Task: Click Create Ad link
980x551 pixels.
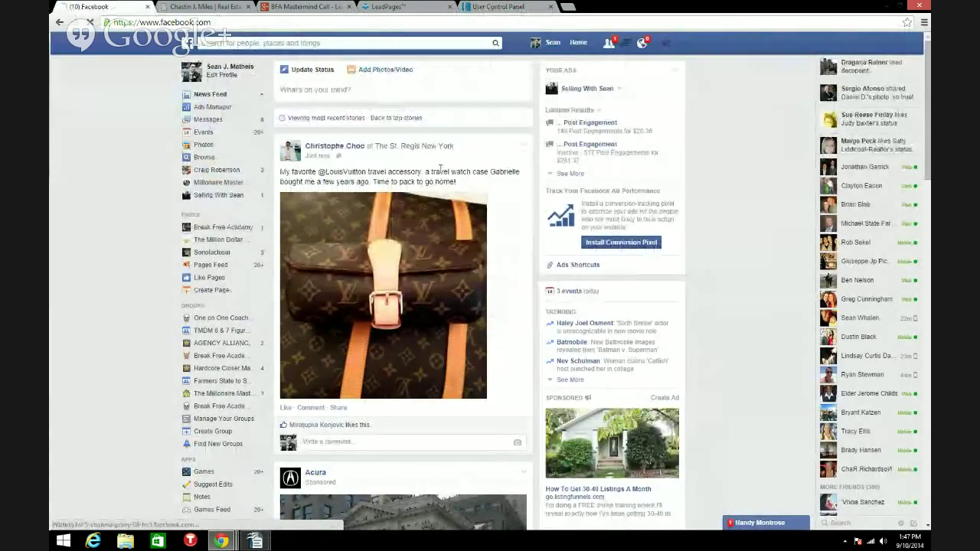Action: tap(665, 398)
